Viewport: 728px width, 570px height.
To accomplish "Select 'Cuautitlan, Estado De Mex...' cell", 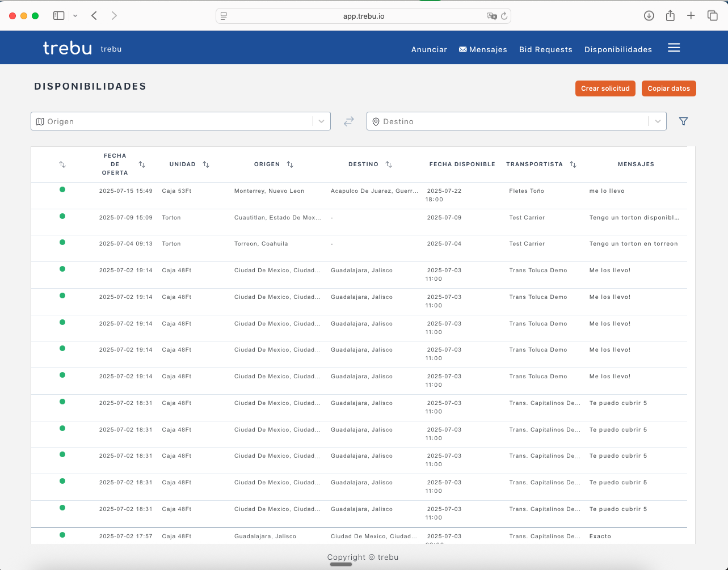I will click(277, 218).
